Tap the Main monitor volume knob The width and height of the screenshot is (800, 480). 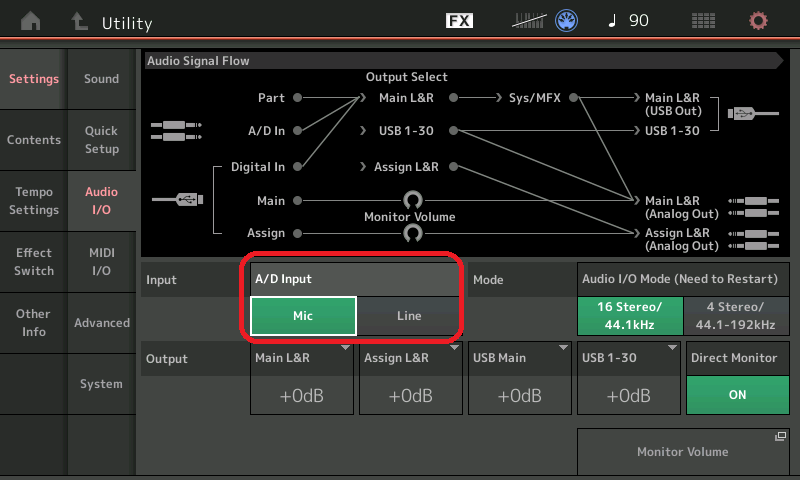point(411,201)
